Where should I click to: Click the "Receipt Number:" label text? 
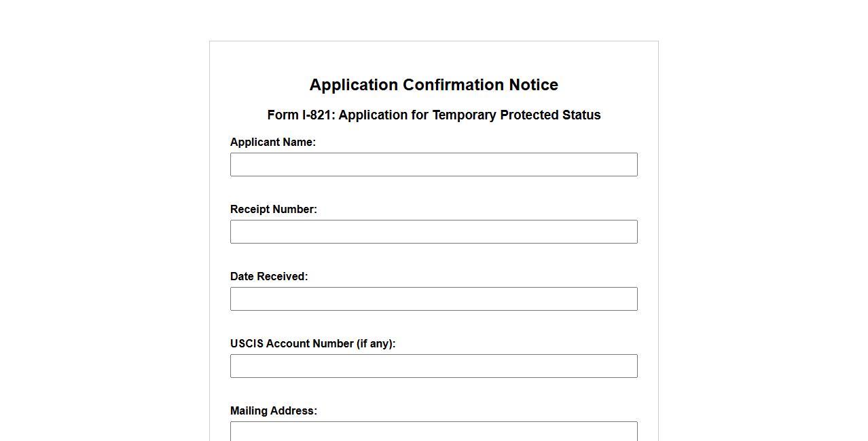tap(274, 210)
